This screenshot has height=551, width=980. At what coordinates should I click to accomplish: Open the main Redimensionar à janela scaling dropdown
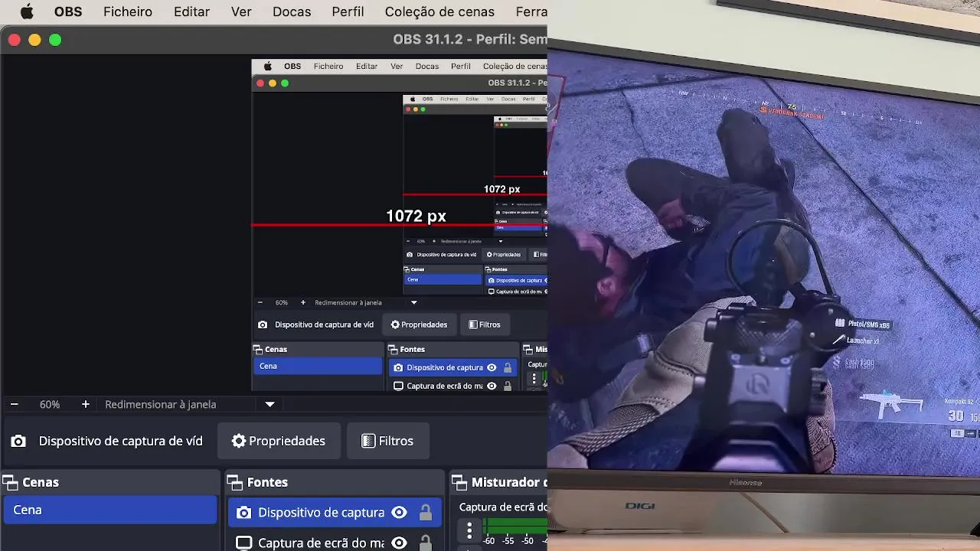(269, 404)
